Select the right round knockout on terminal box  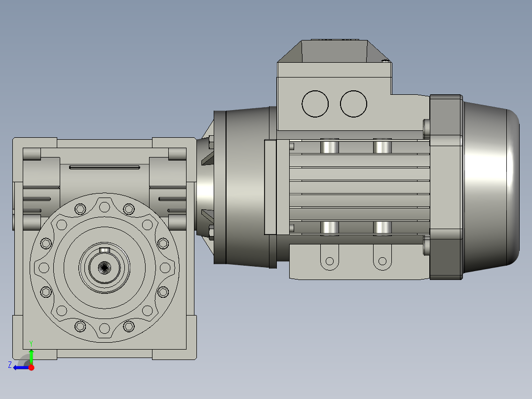(x=353, y=104)
